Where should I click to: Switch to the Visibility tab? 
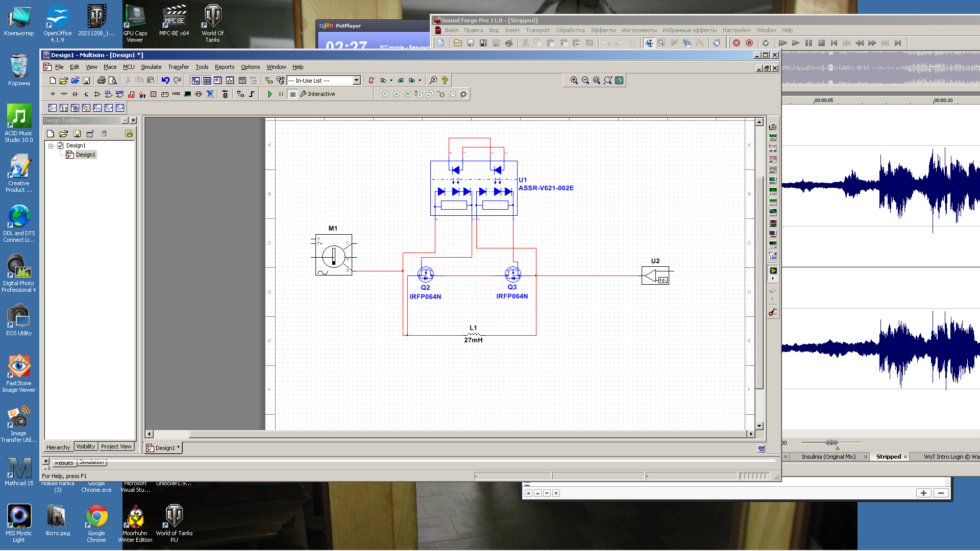pyautogui.click(x=85, y=447)
